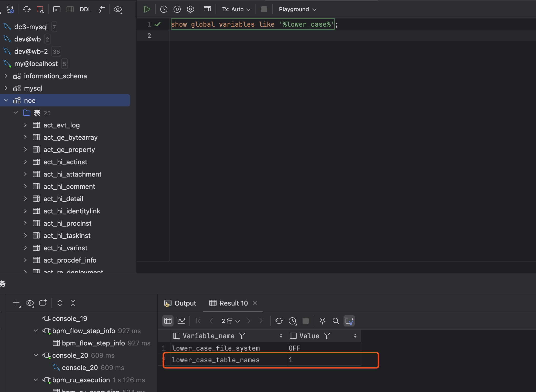
Task: Go to the first results page
Action: pos(198,321)
